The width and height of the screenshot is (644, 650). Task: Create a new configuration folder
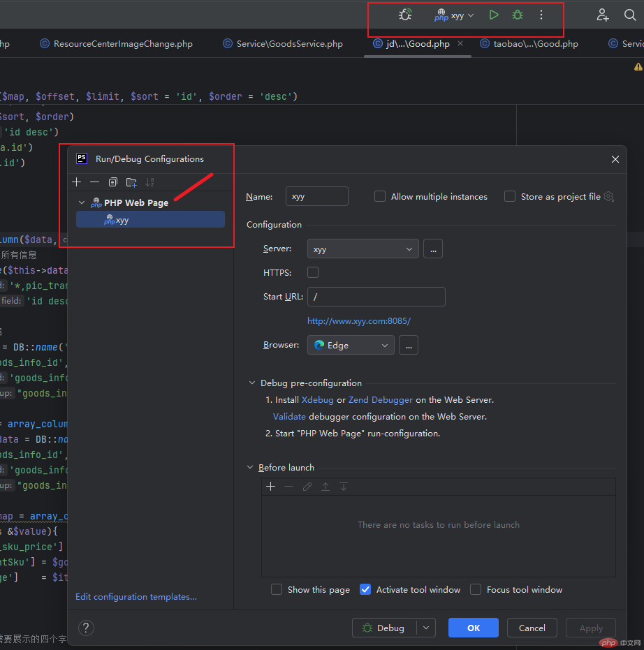point(131,182)
